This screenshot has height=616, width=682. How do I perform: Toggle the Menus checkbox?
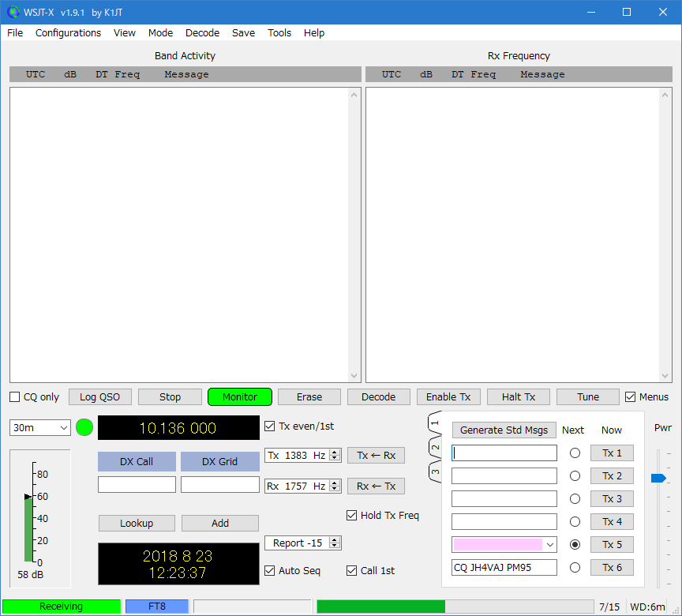630,396
